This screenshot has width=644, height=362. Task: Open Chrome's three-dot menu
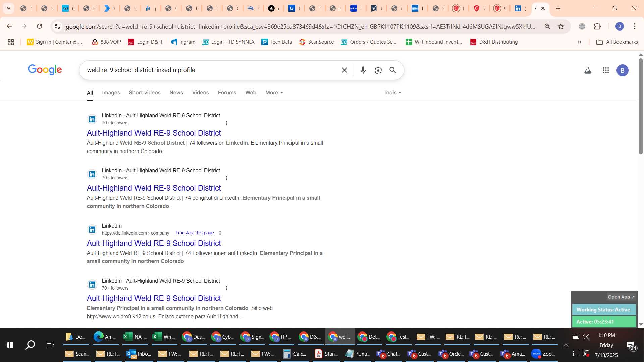tap(635, 26)
